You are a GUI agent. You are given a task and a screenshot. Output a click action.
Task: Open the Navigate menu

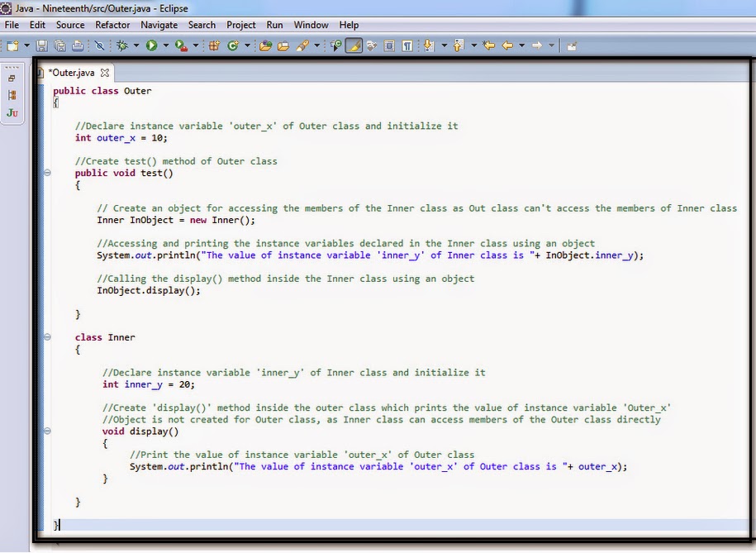click(x=159, y=25)
